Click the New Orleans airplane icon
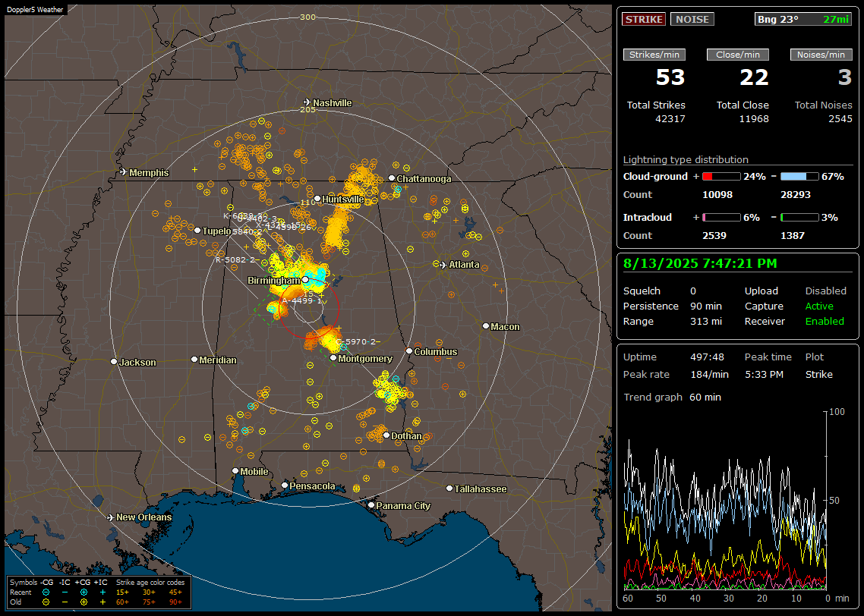 point(111,517)
